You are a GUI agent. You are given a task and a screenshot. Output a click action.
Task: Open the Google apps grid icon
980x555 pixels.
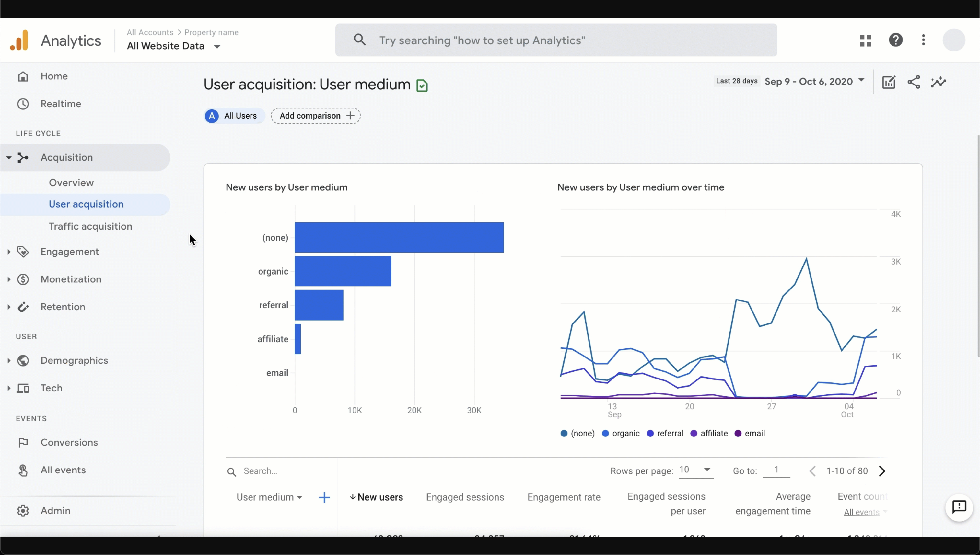tap(866, 40)
